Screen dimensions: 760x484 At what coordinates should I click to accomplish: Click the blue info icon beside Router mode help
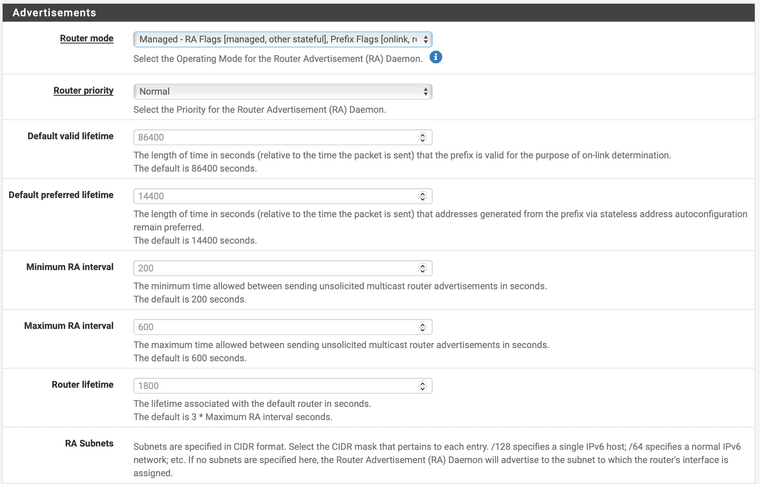(x=436, y=57)
